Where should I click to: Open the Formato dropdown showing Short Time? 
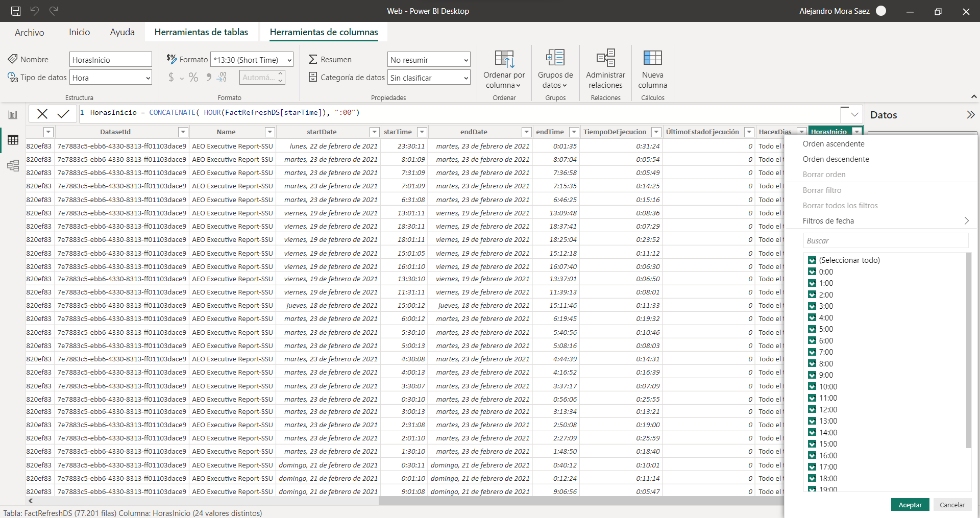point(252,60)
